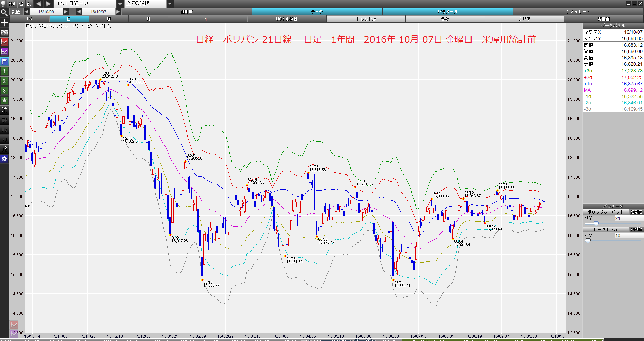The height and width of the screenshot is (341, 644).
Task: Adjust the ピークボトム 期間 slider
Action: pyautogui.click(x=588, y=241)
